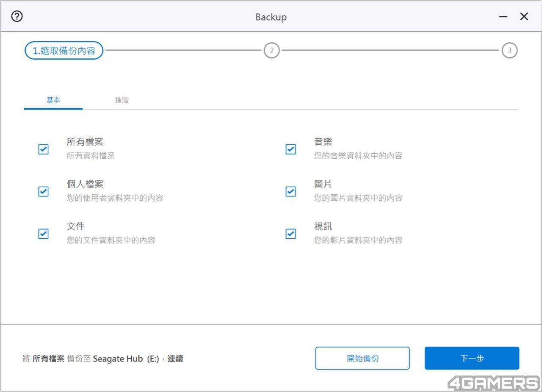
Task: Click description 您的影片資料夾中的內容
Action: (x=358, y=240)
